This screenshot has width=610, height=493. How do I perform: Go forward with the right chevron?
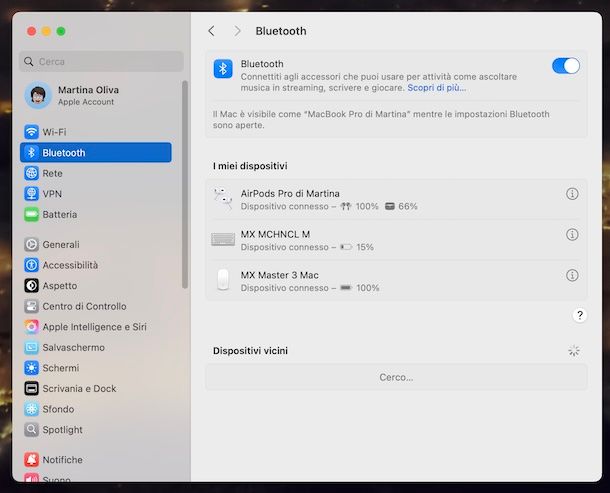pos(237,31)
